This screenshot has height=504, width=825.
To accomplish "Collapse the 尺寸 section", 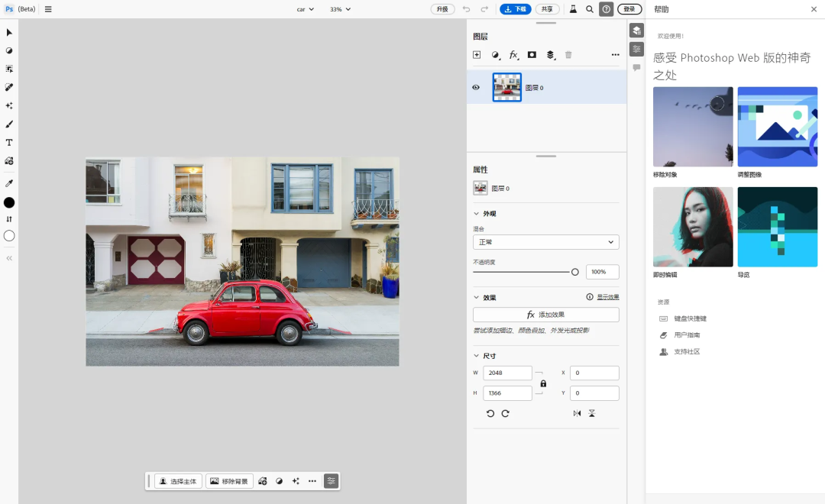I will [477, 356].
